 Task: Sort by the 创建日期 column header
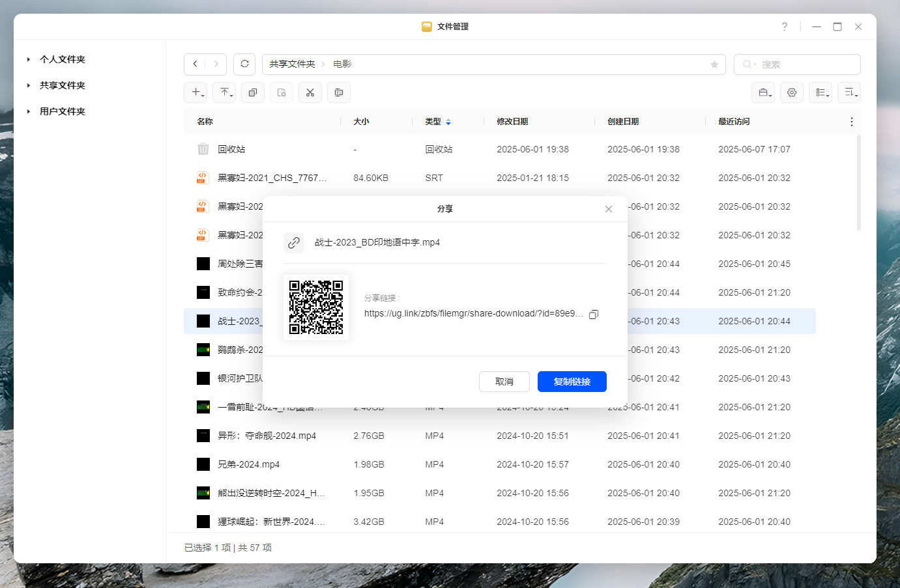coord(623,122)
